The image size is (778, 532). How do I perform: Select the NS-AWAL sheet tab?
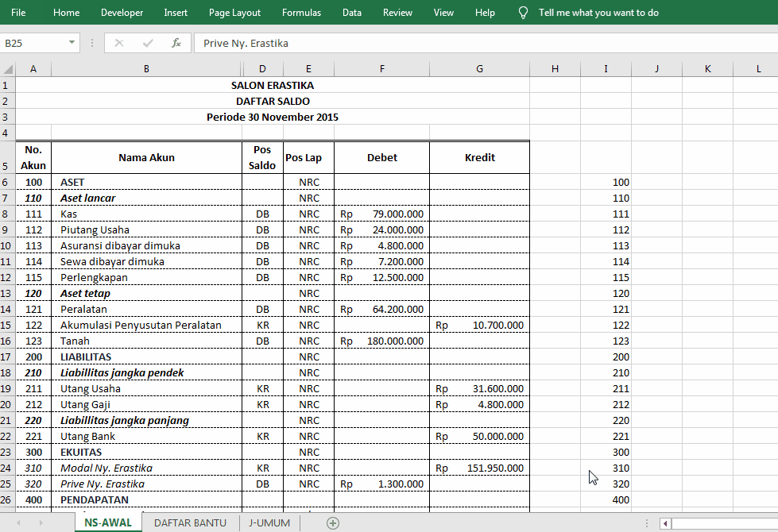[108, 522]
